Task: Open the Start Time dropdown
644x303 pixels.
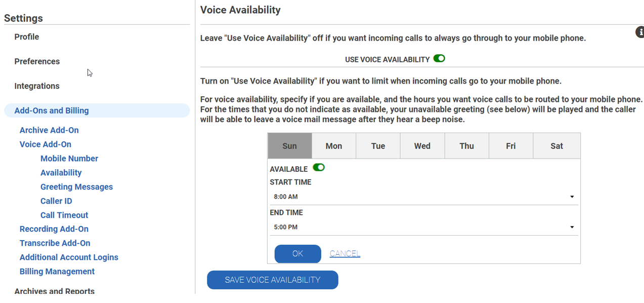Action: pos(423,197)
